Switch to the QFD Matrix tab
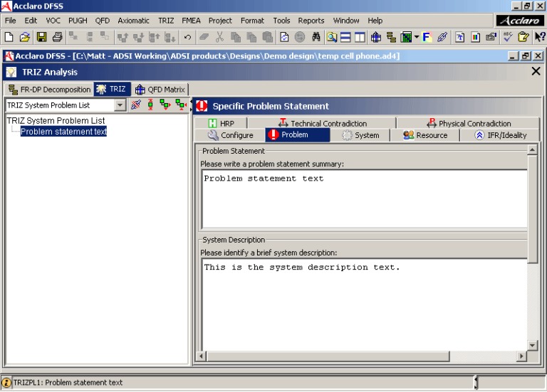The image size is (547, 392). 160,90
